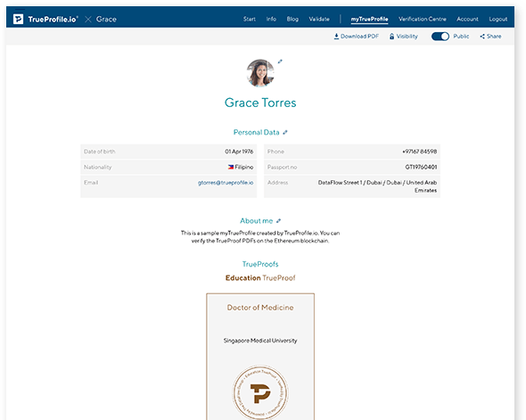Go to the Validate page

click(x=319, y=19)
